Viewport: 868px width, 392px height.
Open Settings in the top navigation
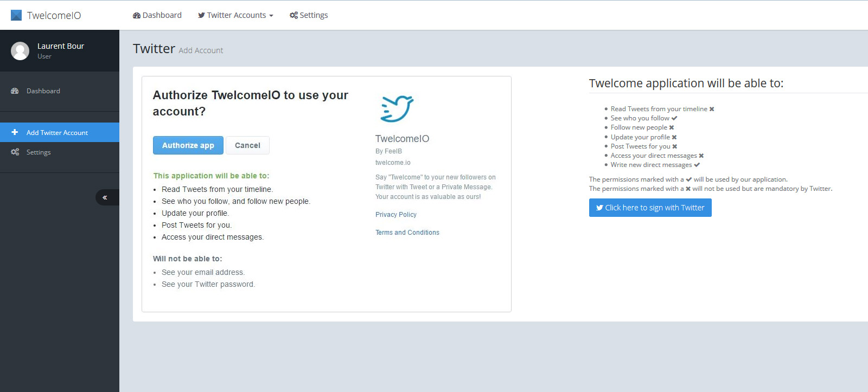[309, 15]
